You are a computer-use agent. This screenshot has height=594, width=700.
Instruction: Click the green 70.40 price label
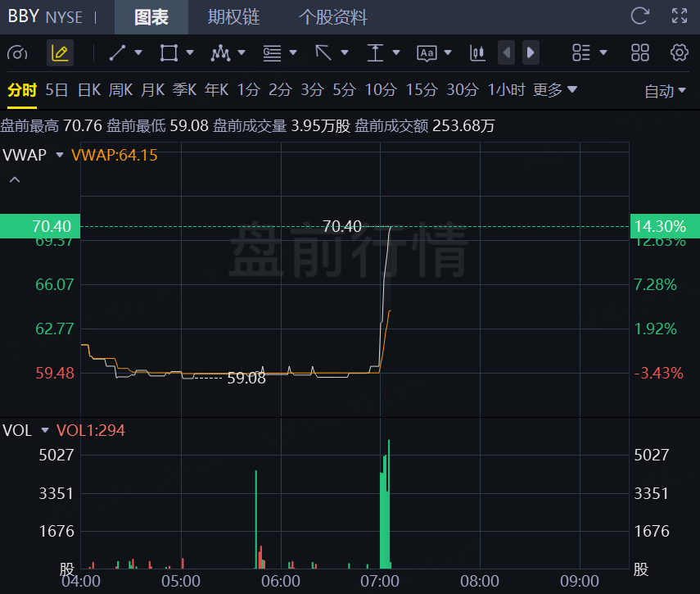(40, 226)
